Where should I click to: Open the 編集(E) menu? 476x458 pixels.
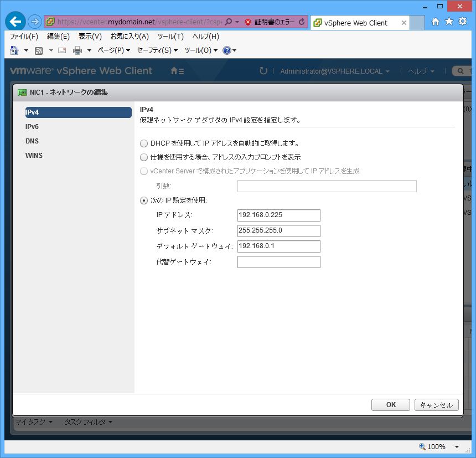(58, 37)
